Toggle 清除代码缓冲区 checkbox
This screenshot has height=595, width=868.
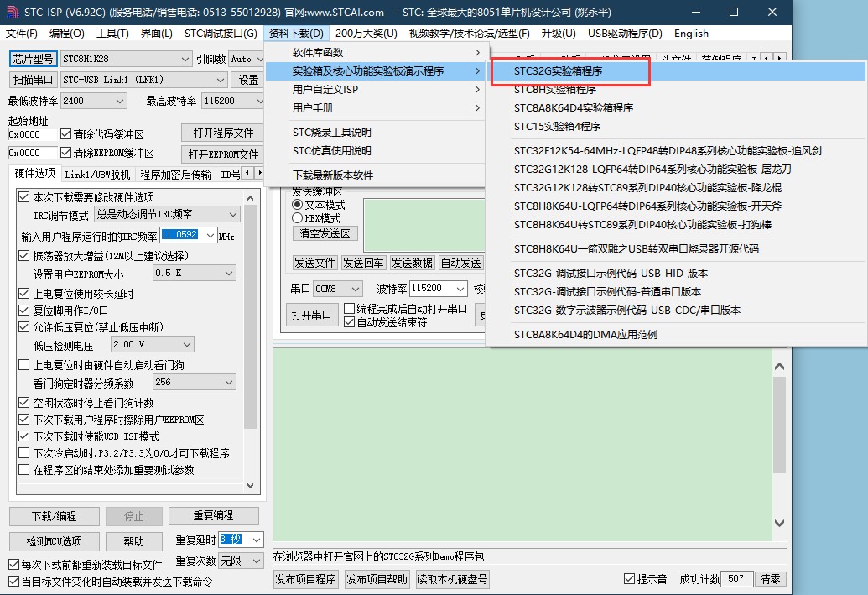(x=66, y=134)
